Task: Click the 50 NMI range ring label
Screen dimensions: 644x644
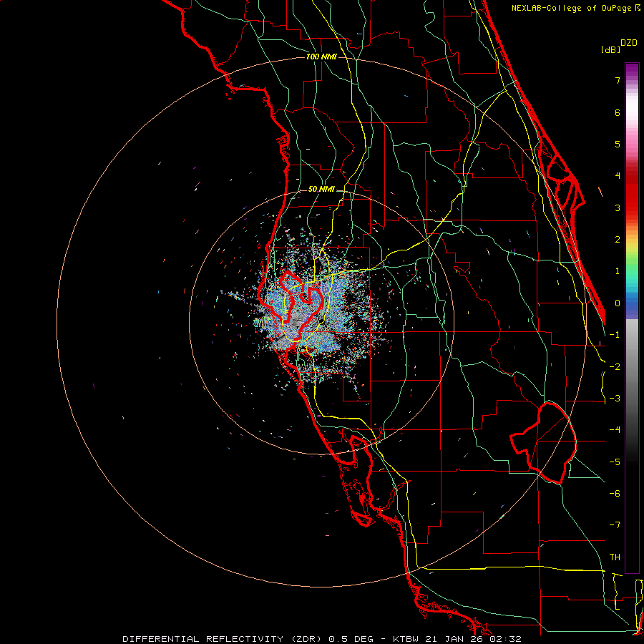Action: 321,189
